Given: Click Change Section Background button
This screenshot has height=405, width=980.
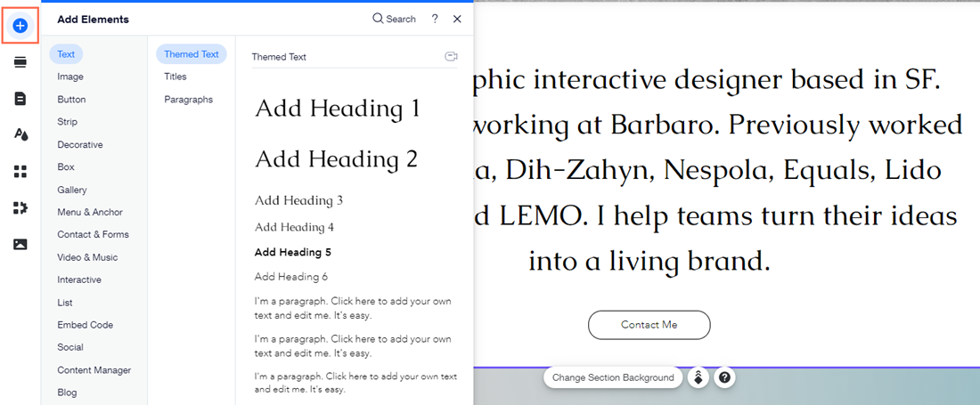Looking at the screenshot, I should (613, 377).
